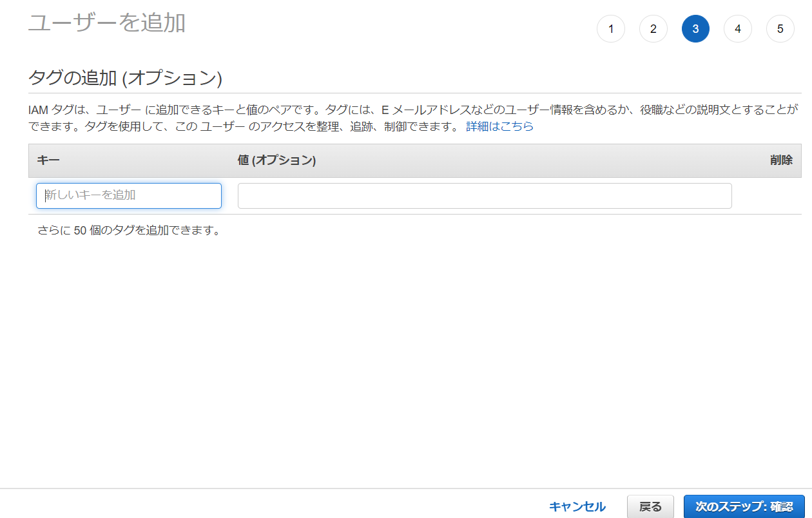Focus the 新しいキーを追加 key field

click(129, 196)
